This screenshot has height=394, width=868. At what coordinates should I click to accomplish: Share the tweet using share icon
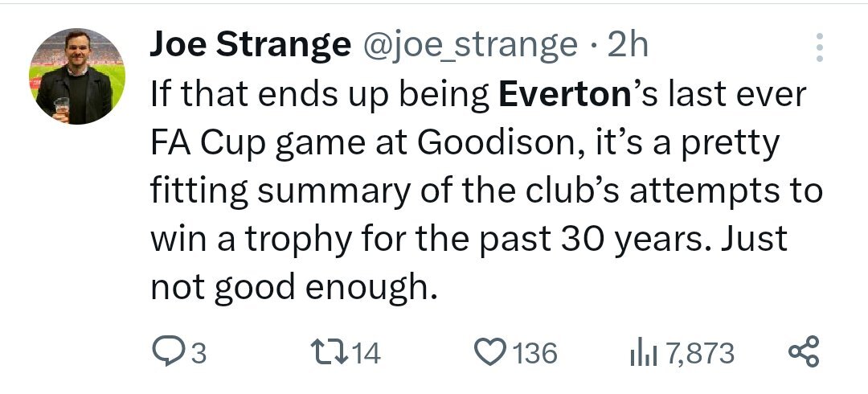coord(803,352)
